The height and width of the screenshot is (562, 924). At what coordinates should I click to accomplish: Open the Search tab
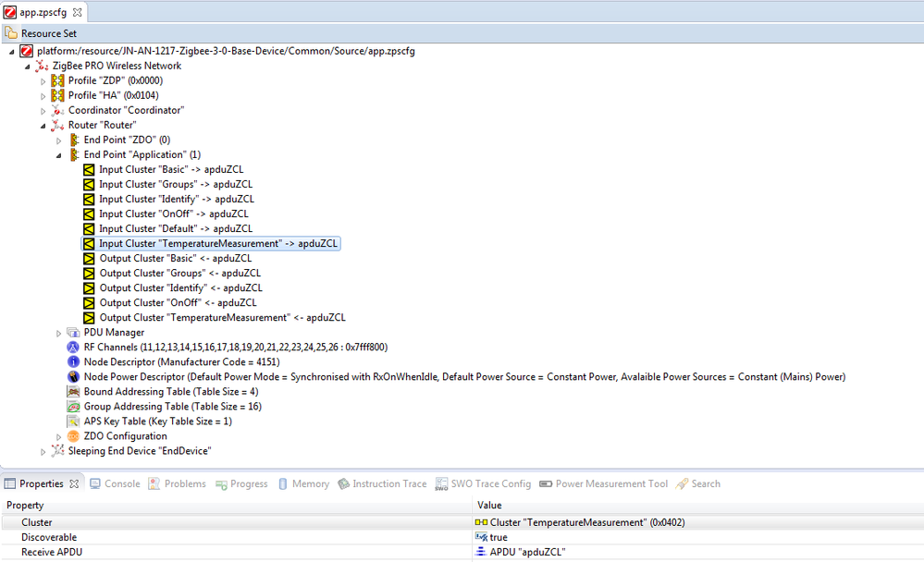(698, 483)
